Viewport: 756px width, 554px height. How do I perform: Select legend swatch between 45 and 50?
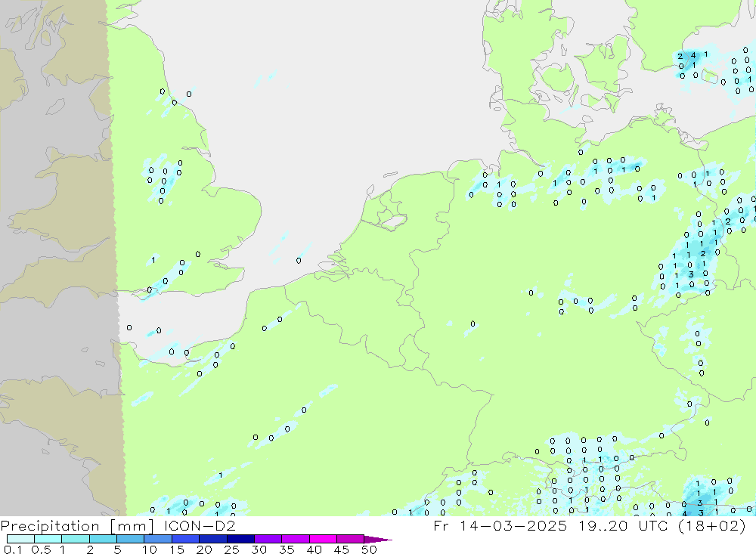pos(350,539)
